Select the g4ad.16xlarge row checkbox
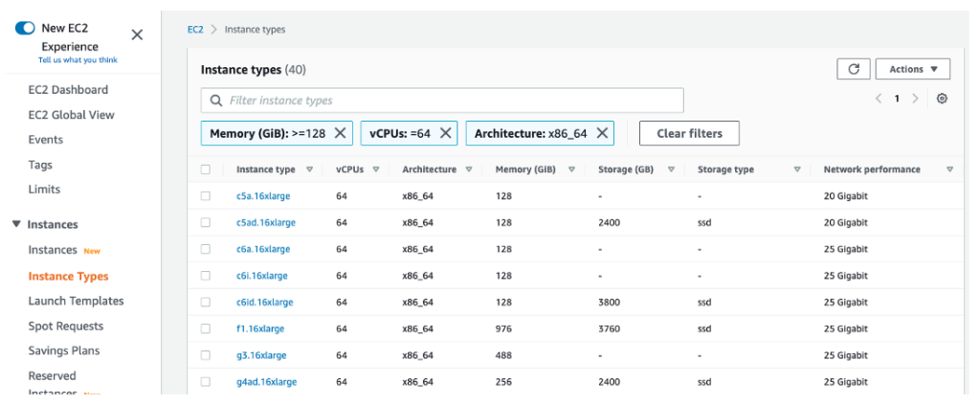980x406 pixels. (x=206, y=382)
